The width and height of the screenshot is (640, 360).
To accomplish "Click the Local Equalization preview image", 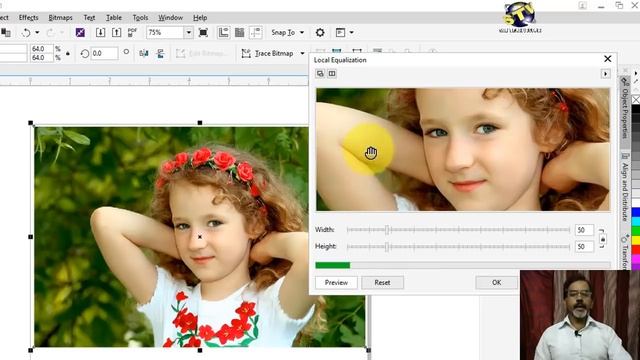I will click(463, 149).
